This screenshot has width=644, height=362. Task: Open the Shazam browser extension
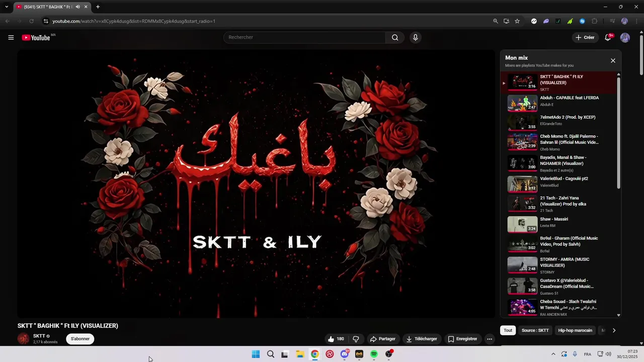coord(582,21)
